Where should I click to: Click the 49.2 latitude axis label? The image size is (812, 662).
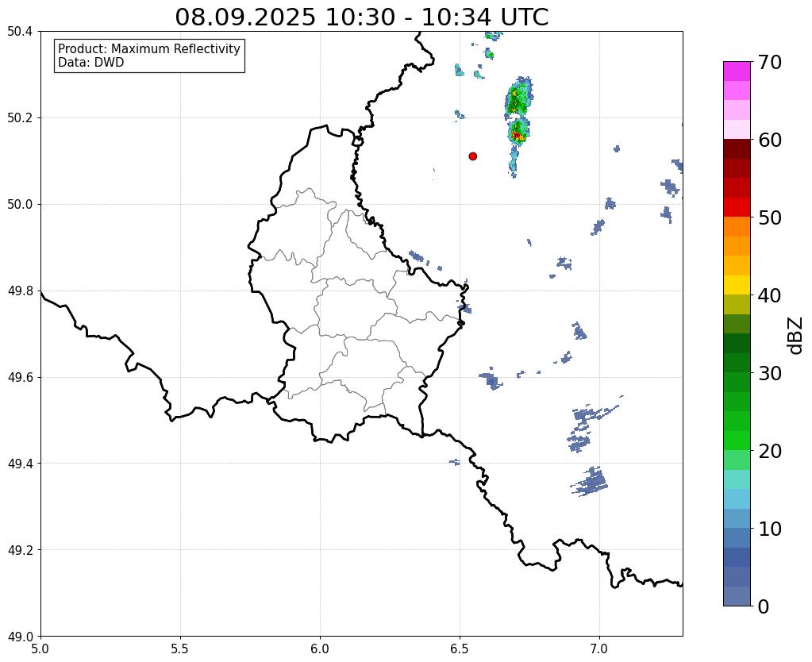pyautogui.click(x=20, y=550)
